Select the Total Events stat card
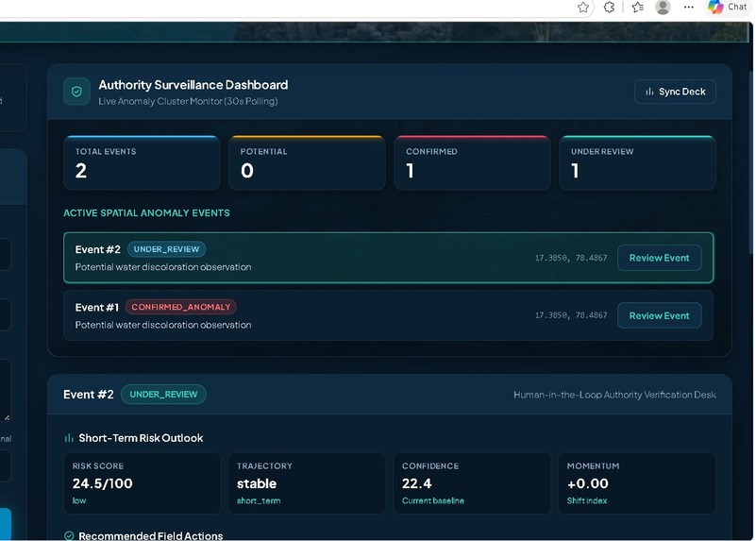 (142, 163)
